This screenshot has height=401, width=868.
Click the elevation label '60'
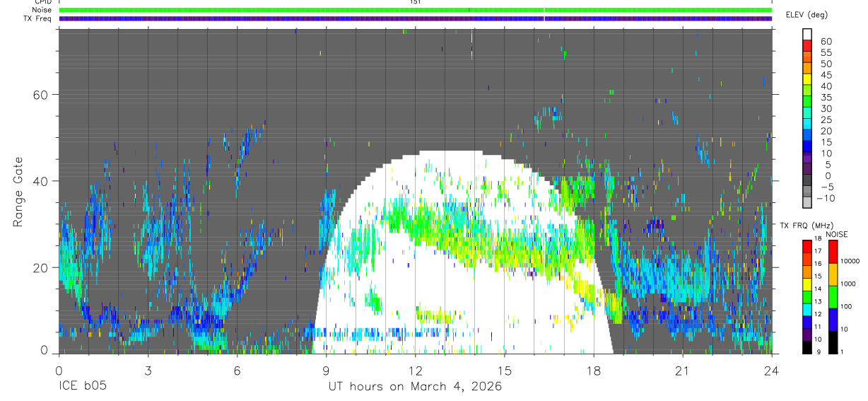coord(825,42)
